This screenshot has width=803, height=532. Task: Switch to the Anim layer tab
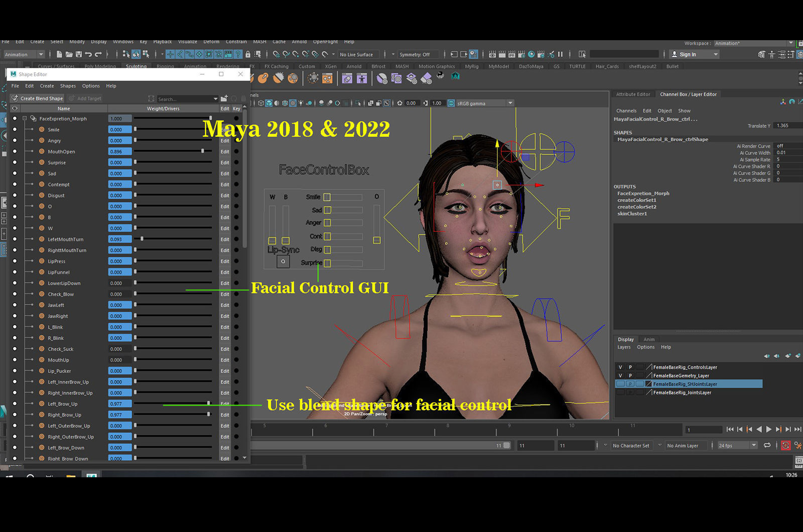pyautogui.click(x=649, y=339)
